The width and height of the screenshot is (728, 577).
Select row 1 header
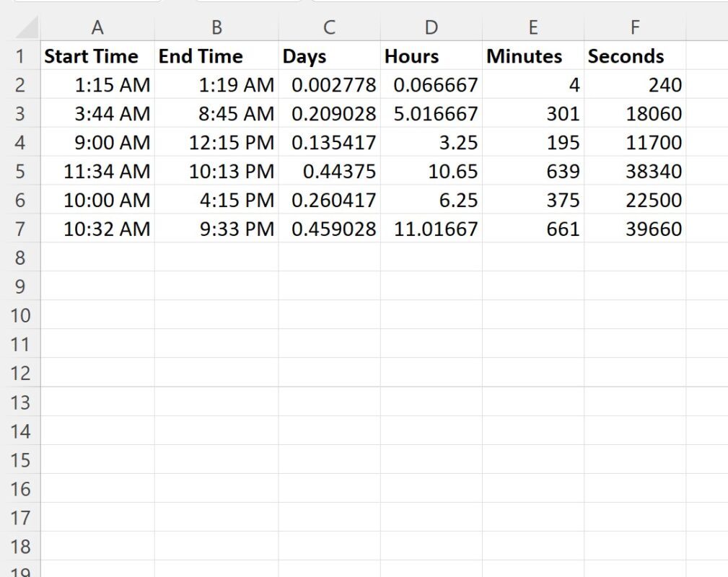click(19, 56)
